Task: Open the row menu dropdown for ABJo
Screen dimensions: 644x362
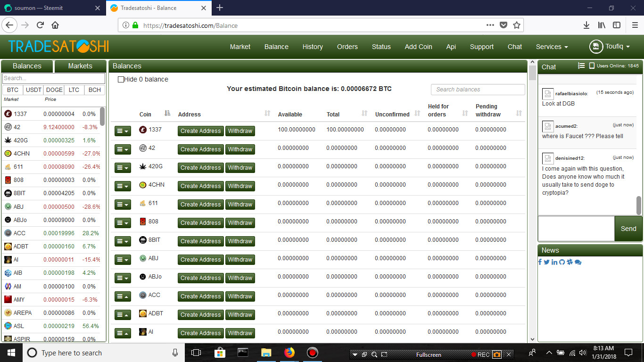Action: (123, 278)
